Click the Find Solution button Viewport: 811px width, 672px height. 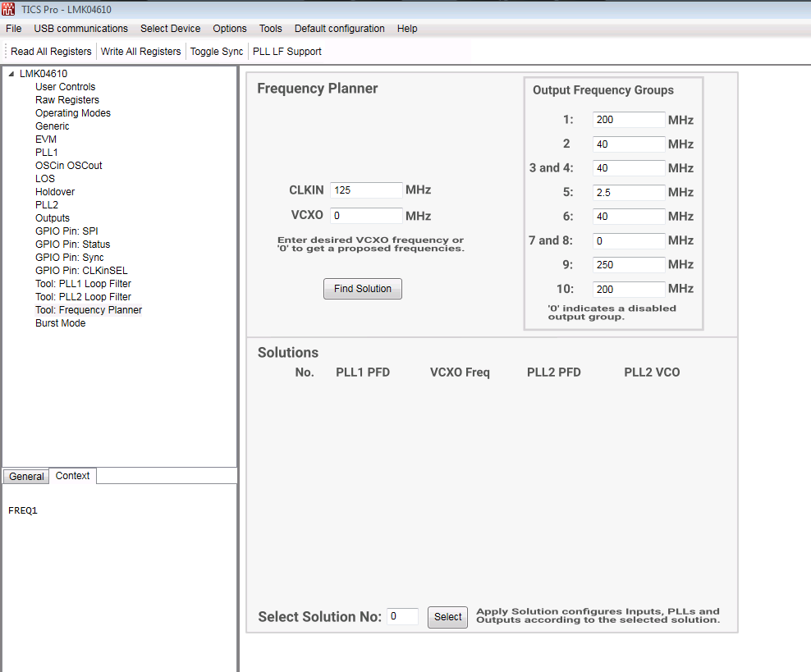(x=363, y=289)
